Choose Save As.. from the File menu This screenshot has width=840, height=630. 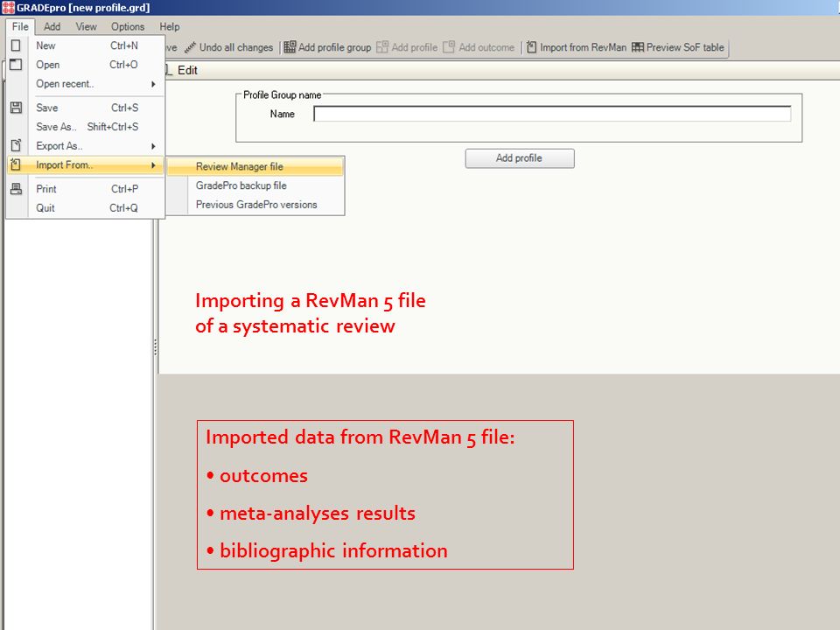(86, 126)
